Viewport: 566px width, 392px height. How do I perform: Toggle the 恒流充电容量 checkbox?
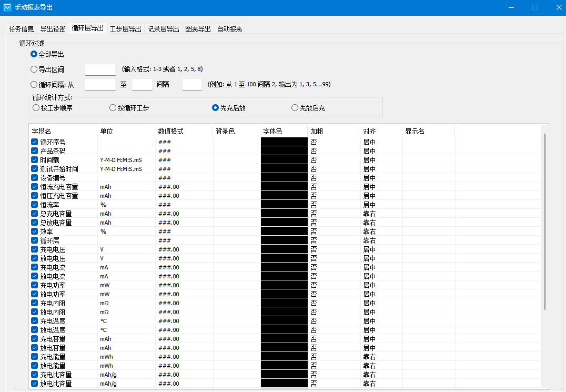click(35, 187)
